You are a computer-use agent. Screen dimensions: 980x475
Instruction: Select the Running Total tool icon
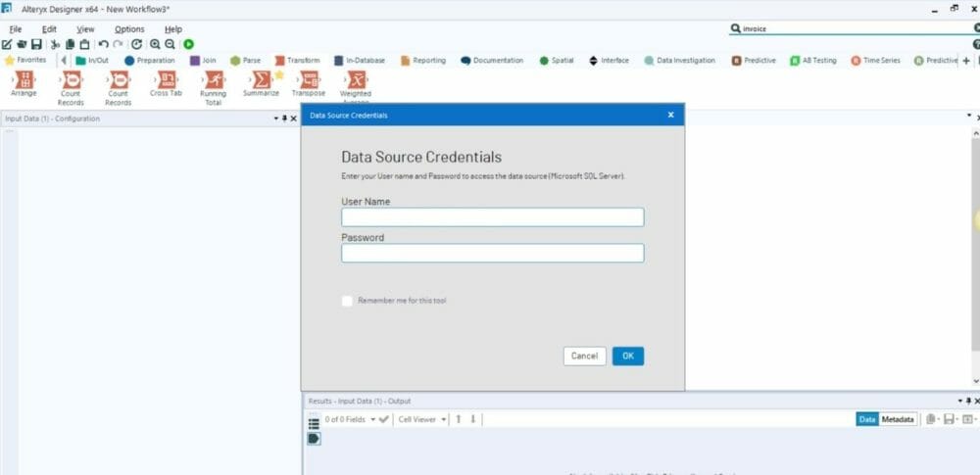tap(214, 79)
